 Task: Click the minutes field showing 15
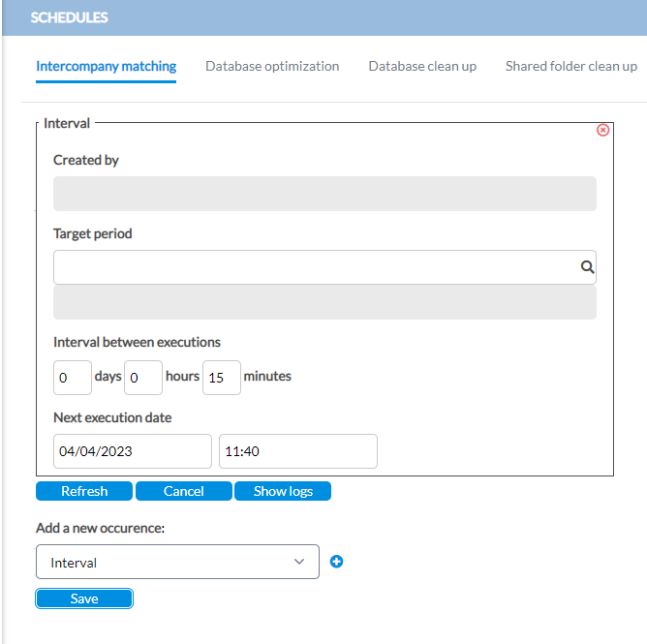pos(222,378)
